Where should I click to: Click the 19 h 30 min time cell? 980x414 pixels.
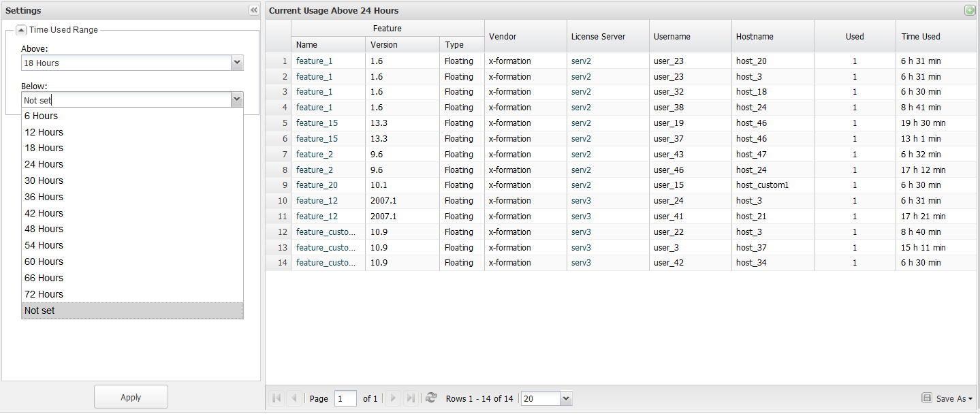click(x=936, y=123)
